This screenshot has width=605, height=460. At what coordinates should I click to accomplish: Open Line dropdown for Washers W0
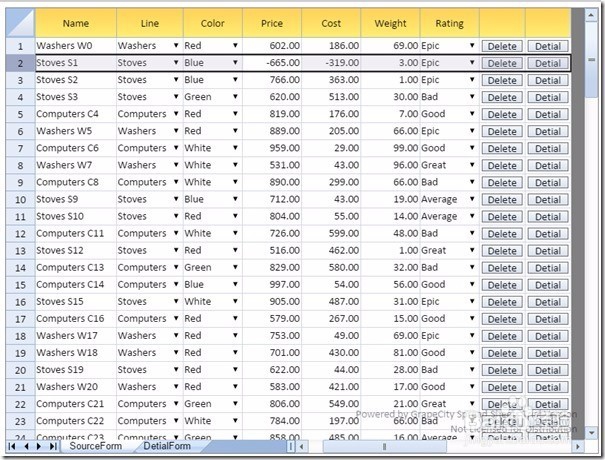click(x=176, y=46)
